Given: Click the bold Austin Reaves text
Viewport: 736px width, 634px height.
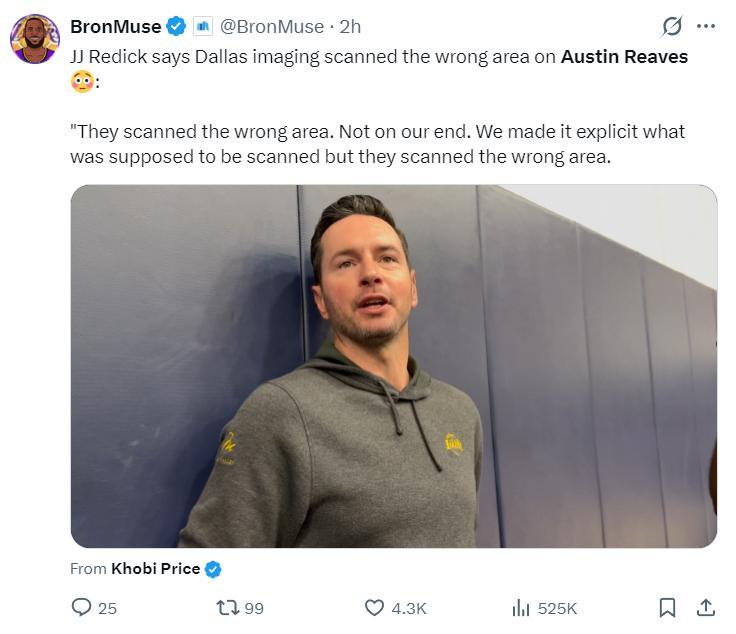Looking at the screenshot, I should pyautogui.click(x=624, y=57).
